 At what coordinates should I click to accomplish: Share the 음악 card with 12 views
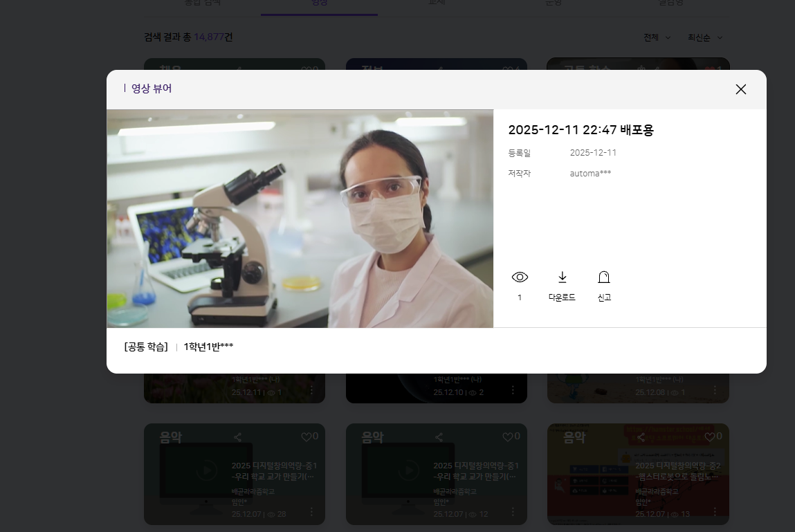[439, 437]
